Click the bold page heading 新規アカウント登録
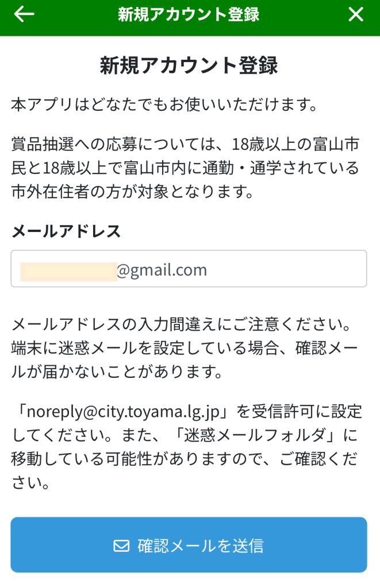380x588 pixels. click(189, 66)
